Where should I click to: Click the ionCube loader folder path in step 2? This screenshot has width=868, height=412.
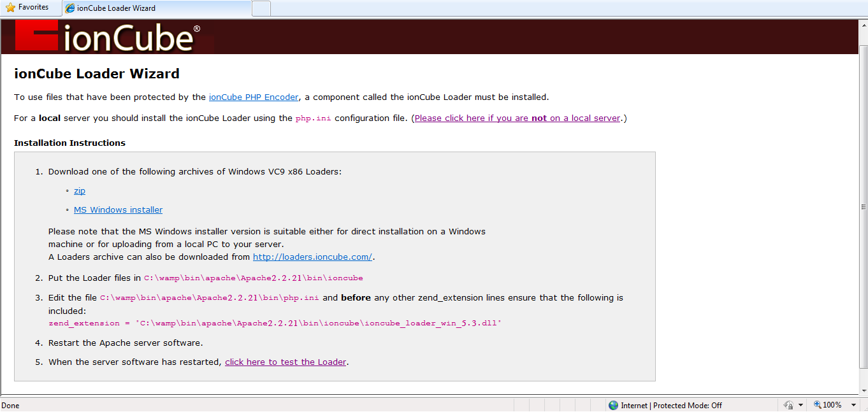(254, 278)
